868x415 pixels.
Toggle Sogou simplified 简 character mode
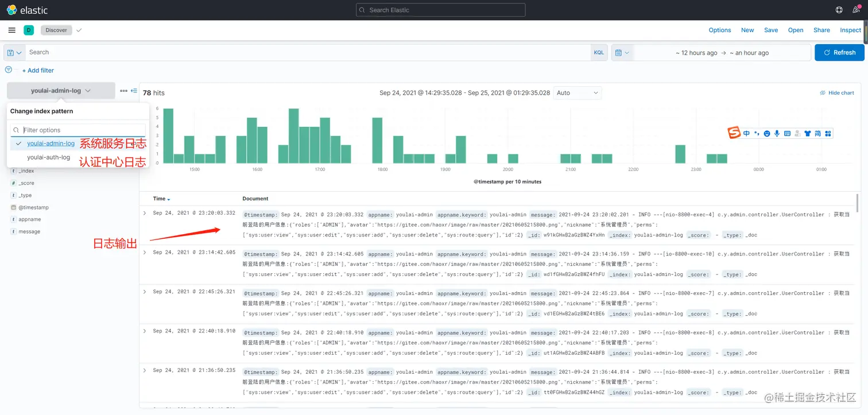817,133
